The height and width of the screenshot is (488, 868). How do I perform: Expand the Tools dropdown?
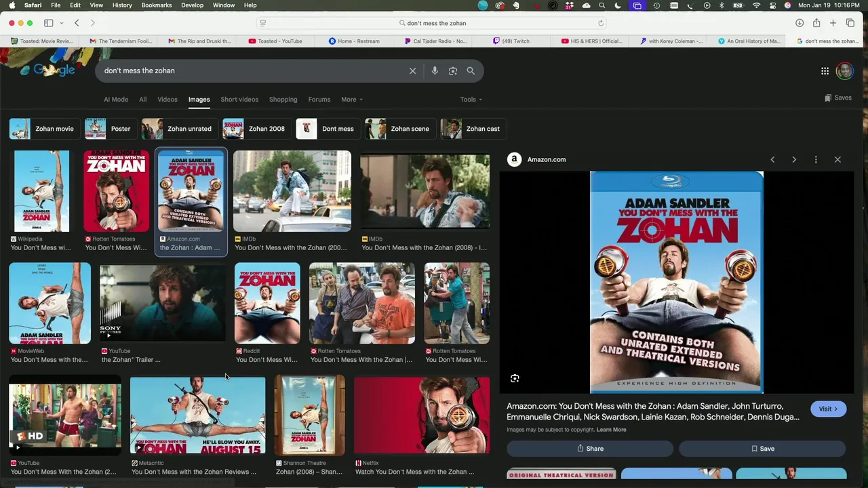[x=471, y=99]
